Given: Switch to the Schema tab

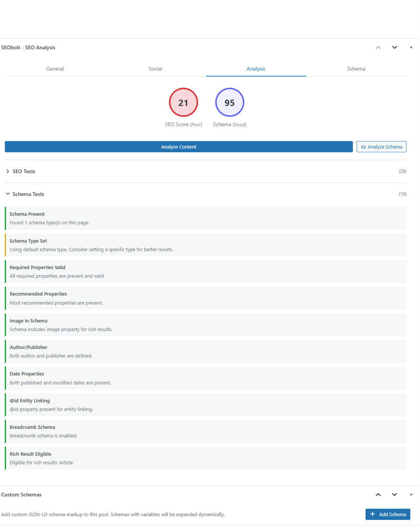Looking at the screenshot, I should coord(356,69).
